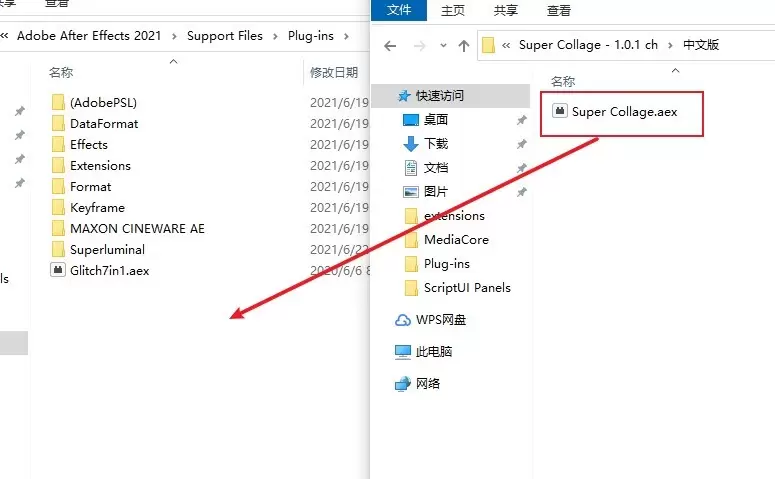Select the DataFormat folder icon

point(58,124)
